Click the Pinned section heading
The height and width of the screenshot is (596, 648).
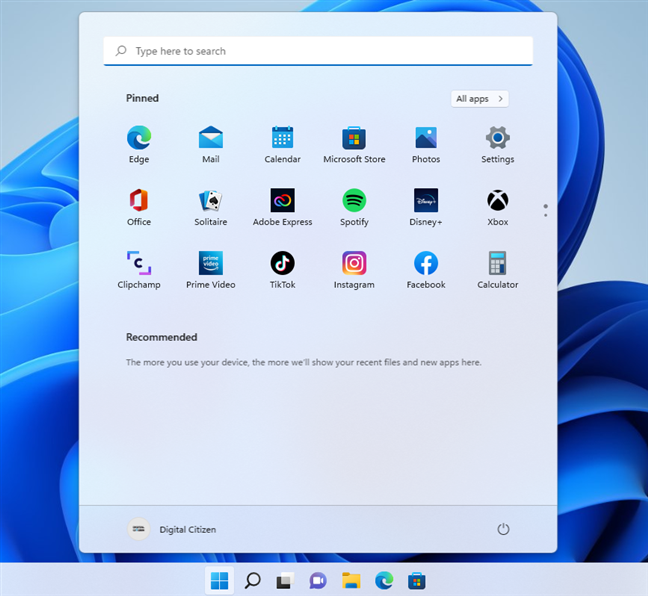(142, 98)
